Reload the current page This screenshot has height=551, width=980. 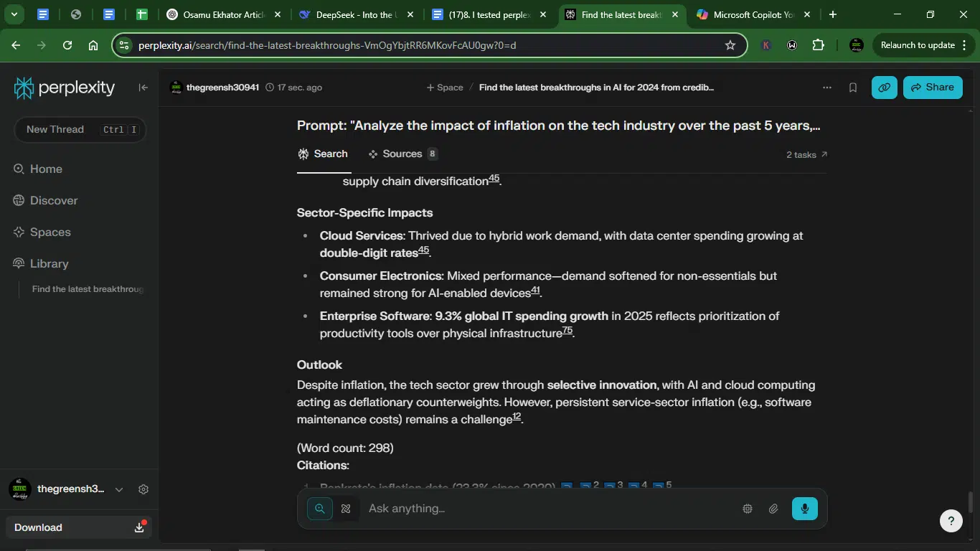[67, 45]
